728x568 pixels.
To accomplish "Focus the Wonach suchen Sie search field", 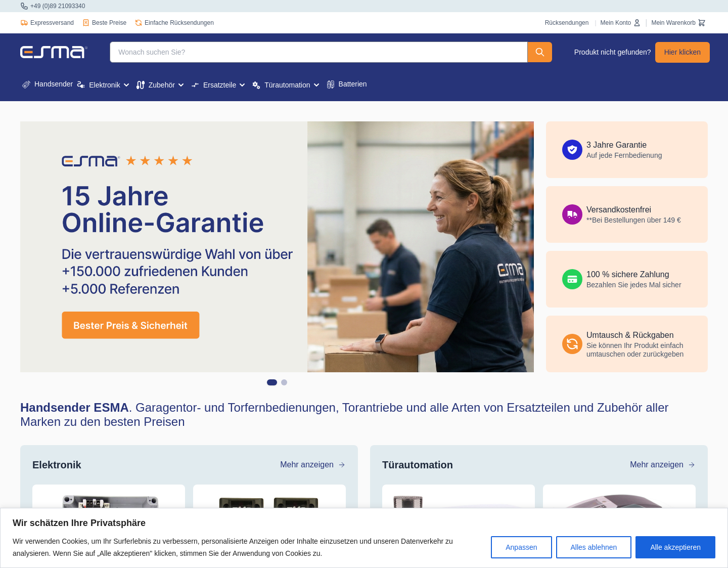I will point(318,52).
